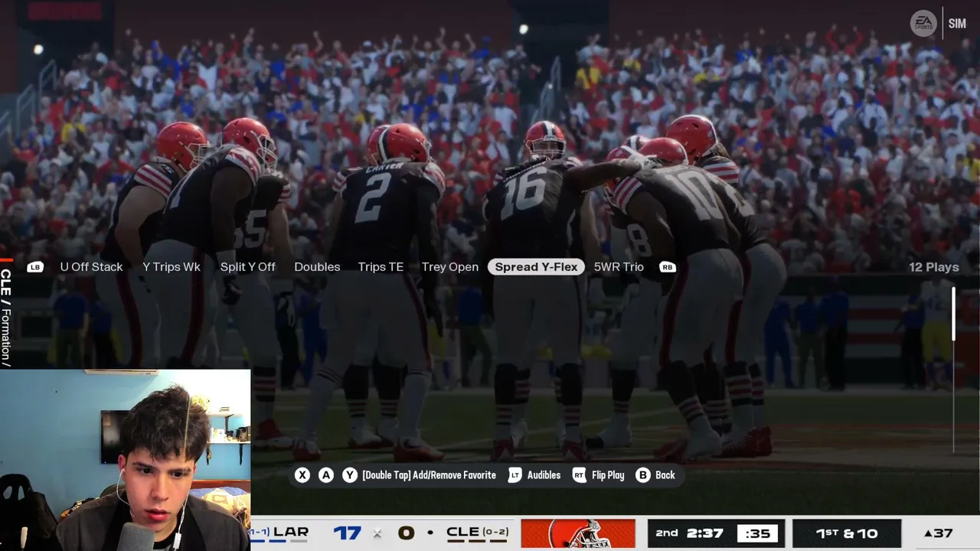This screenshot has width=980, height=551.
Task: Select the highlighted Spread Y-Flex formation
Action: tap(536, 267)
